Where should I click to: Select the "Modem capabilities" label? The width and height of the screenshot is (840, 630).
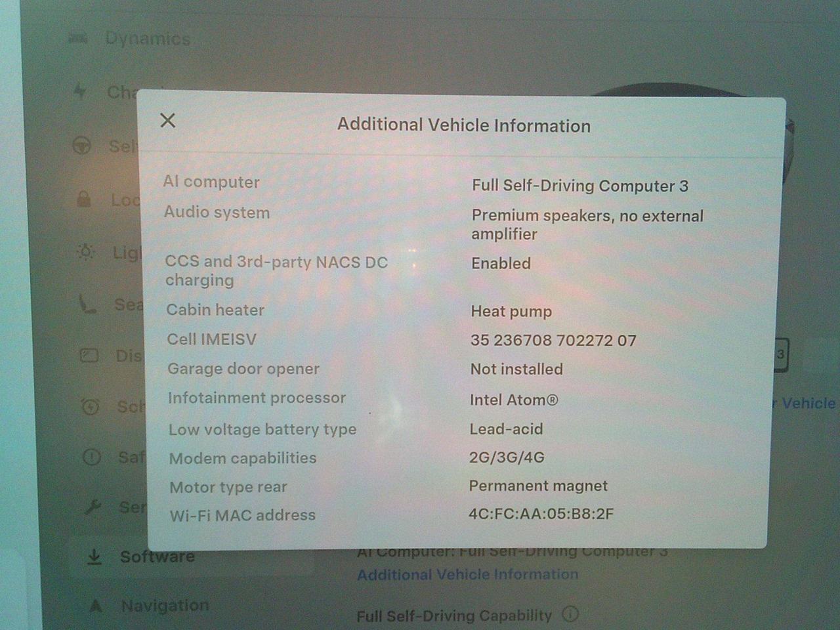click(x=243, y=458)
